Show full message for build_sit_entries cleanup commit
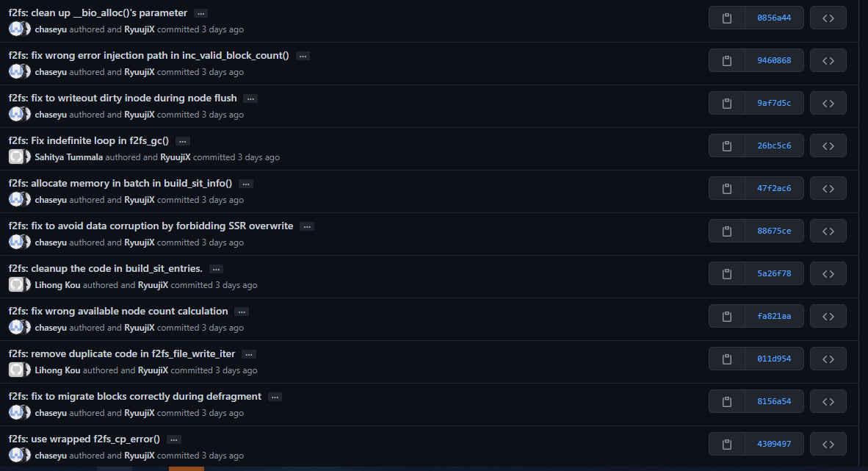 pyautogui.click(x=217, y=270)
